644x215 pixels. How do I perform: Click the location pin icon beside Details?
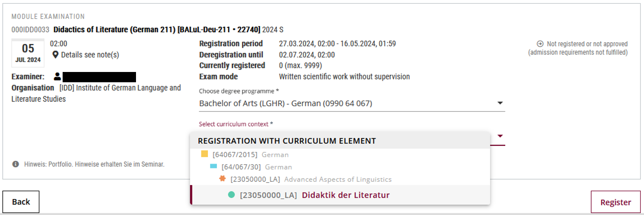click(x=55, y=55)
